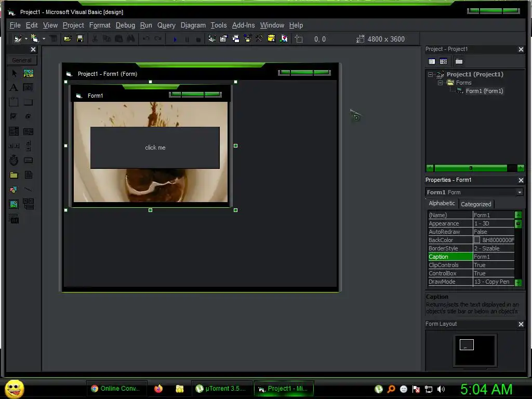Viewport: 532px width, 399px height.
Task: Click Add Standard EXE Project toolbar icon
Action: [17, 38]
